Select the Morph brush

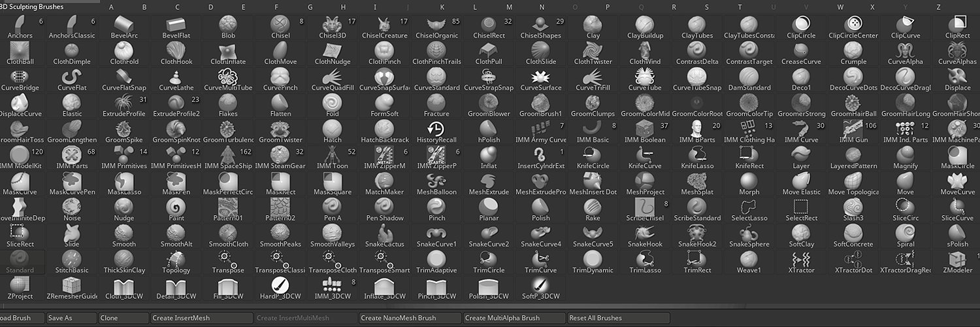749,184
